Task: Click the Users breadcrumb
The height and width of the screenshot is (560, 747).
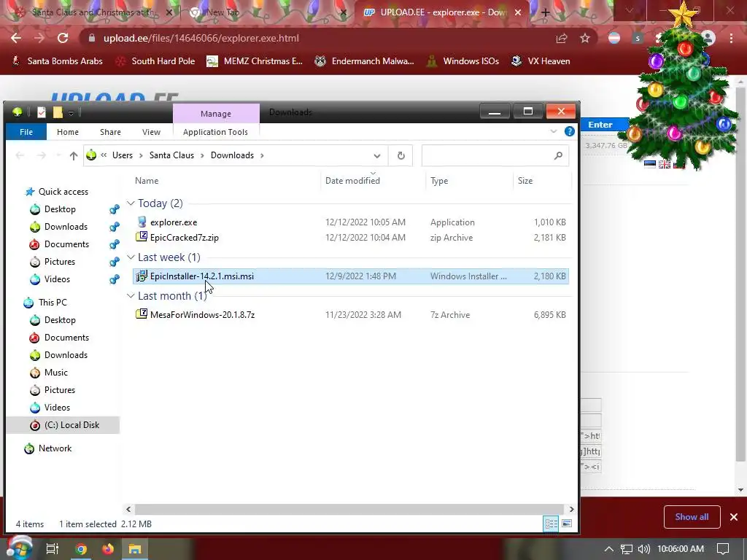Action: click(x=123, y=155)
